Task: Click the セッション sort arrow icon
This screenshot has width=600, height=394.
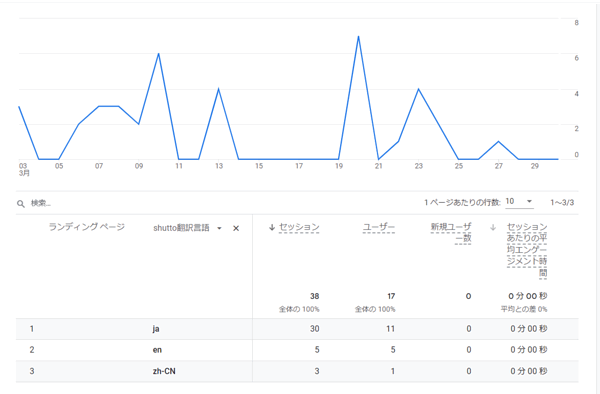Action: [272, 227]
